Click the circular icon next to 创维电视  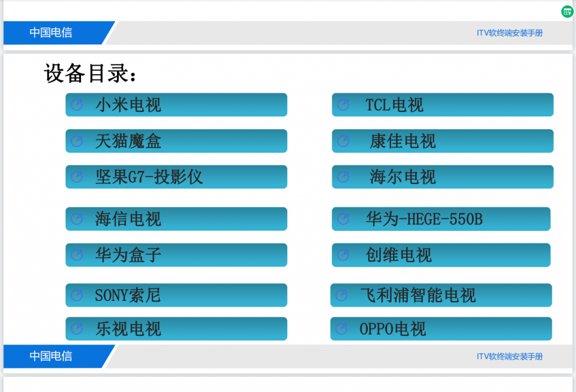343,255
